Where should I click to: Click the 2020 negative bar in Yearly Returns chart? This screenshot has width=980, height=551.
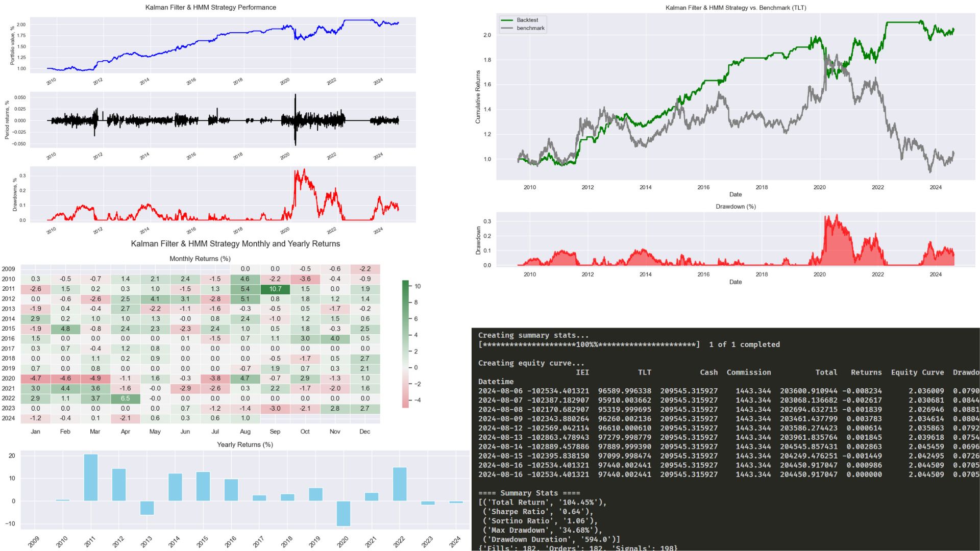tap(344, 513)
